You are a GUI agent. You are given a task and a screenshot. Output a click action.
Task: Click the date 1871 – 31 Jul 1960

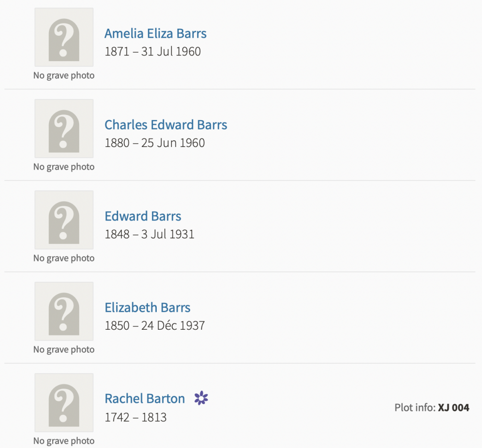[153, 51]
